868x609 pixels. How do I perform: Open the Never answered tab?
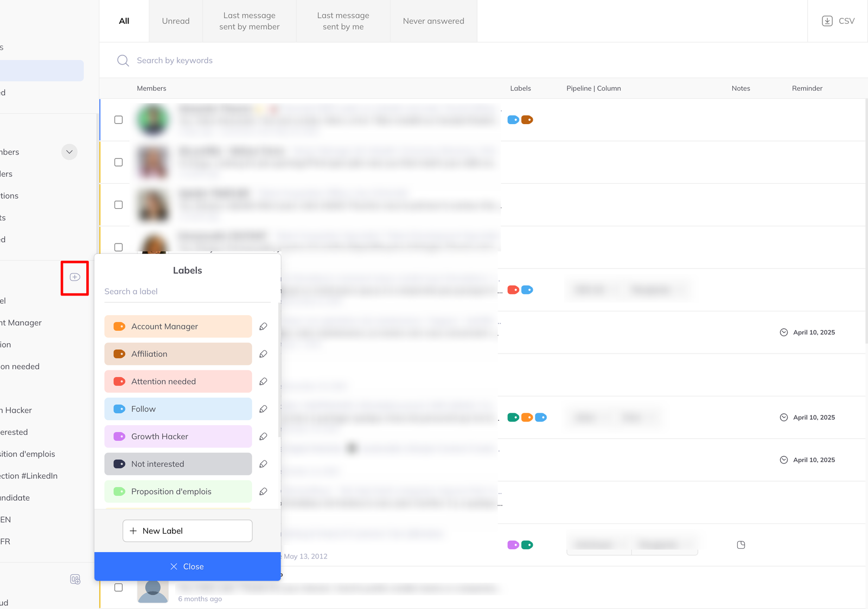pyautogui.click(x=433, y=21)
